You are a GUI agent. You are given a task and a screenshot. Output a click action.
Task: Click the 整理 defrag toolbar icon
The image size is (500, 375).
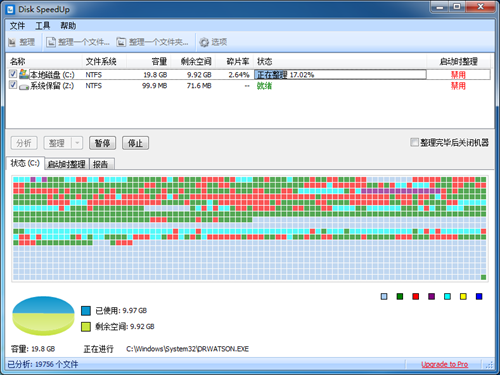[12, 42]
